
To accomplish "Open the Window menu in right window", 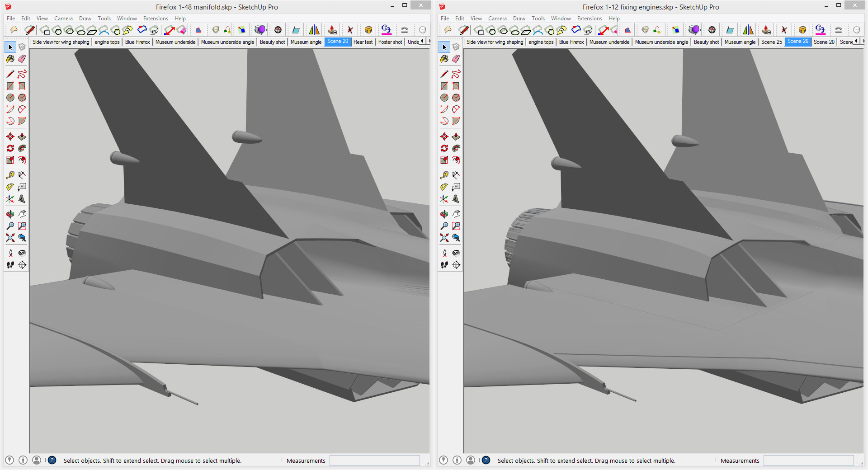I will [561, 19].
